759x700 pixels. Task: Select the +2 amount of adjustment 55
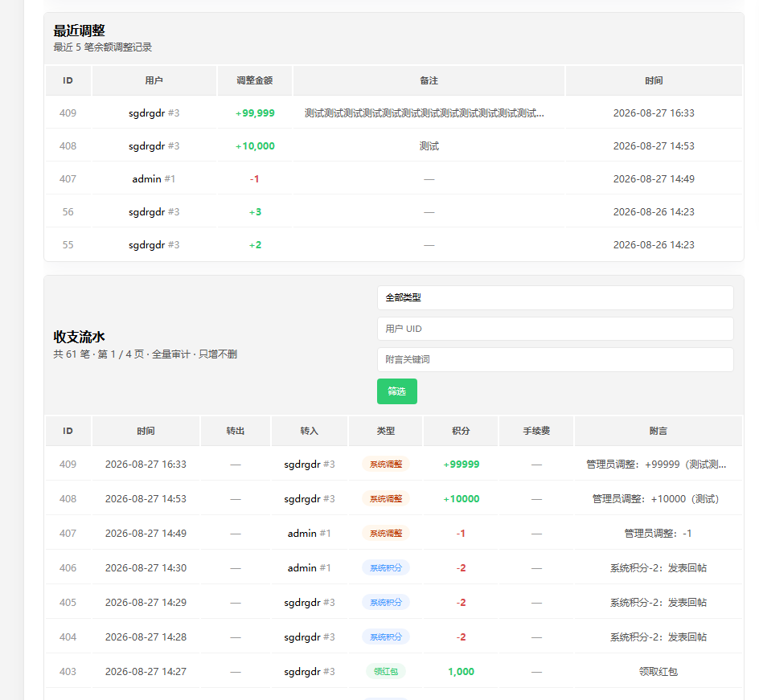click(255, 245)
